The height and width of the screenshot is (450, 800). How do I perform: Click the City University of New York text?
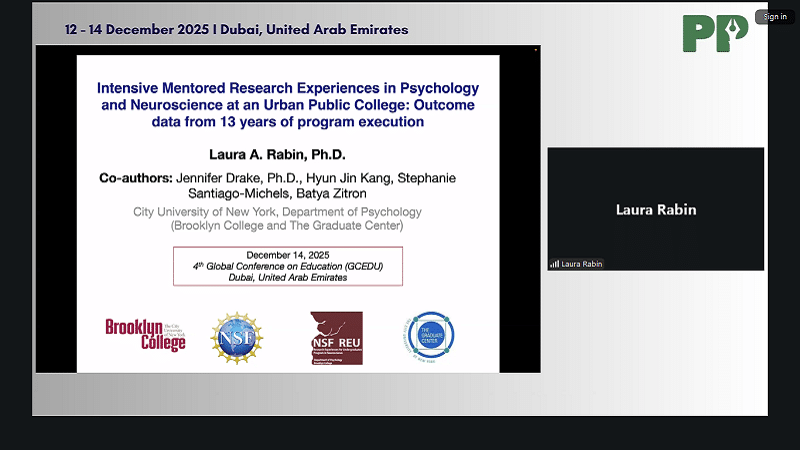(x=277, y=212)
